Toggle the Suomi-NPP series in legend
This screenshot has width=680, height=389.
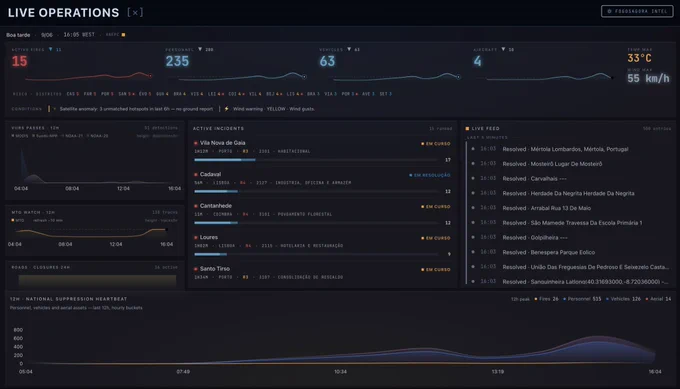click(45, 136)
